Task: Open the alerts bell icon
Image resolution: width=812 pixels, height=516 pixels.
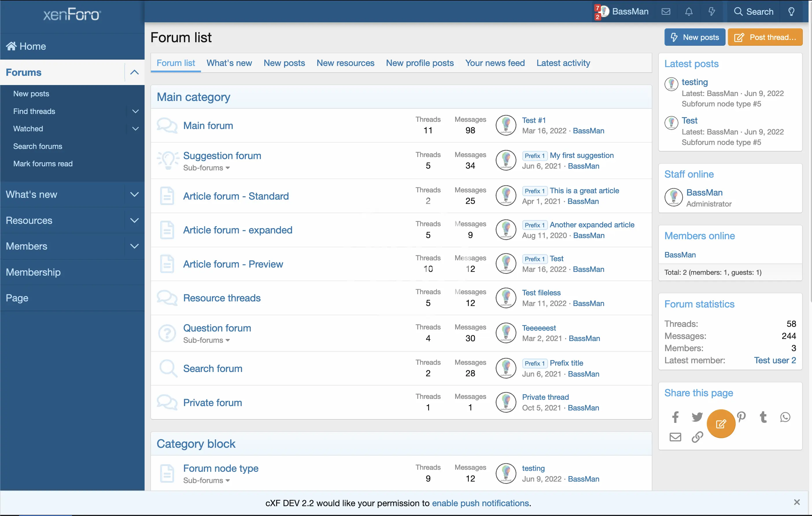Action: pos(689,12)
